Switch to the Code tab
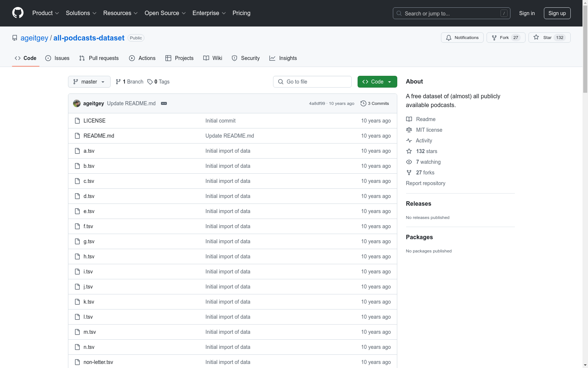This screenshot has height=368, width=588. pyautogui.click(x=26, y=58)
